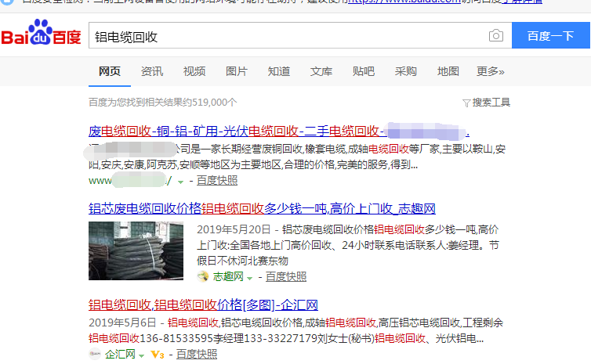Viewport: 591px width, 364px height.
Task: Click the 企汇网 site favicon
Action: click(x=95, y=354)
